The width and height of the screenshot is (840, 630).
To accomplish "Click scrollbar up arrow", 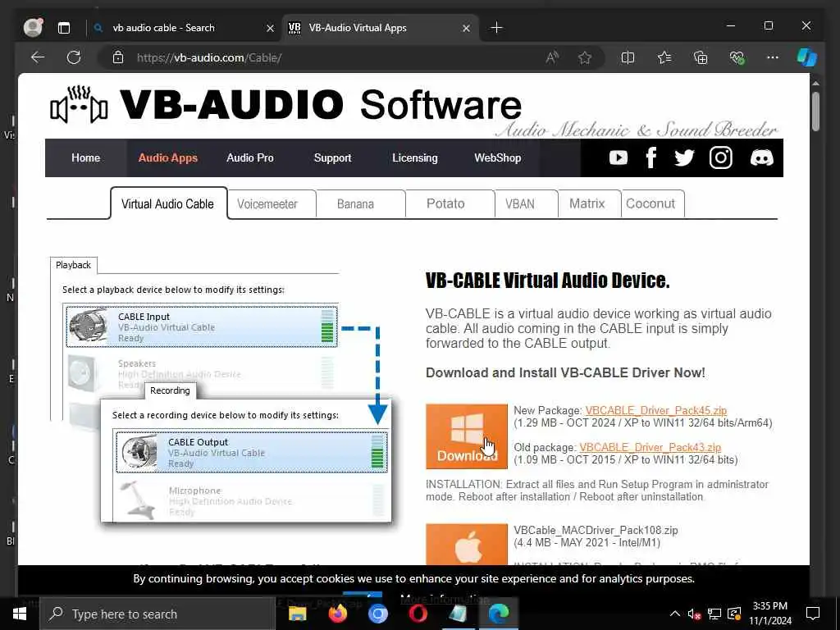I will click(x=815, y=84).
